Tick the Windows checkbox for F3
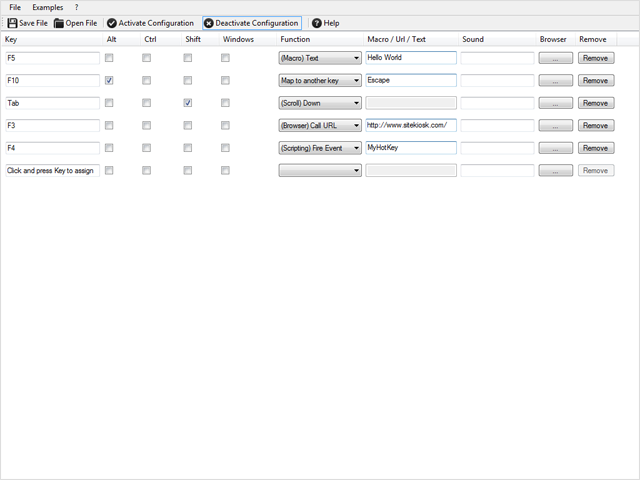 coord(225,125)
